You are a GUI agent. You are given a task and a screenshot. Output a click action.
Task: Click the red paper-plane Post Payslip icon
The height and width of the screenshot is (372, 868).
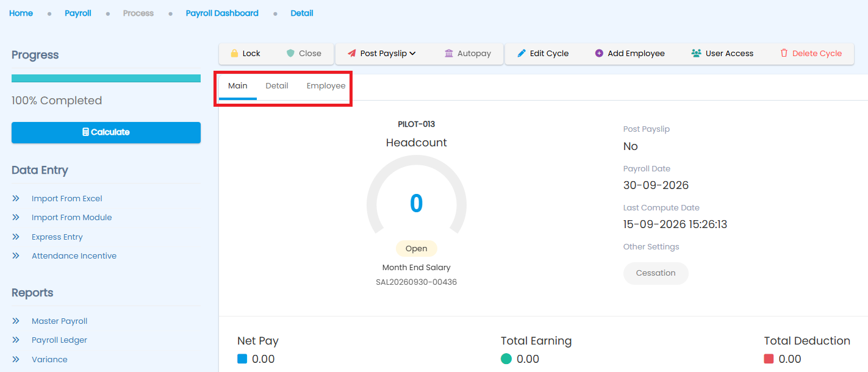coord(352,54)
